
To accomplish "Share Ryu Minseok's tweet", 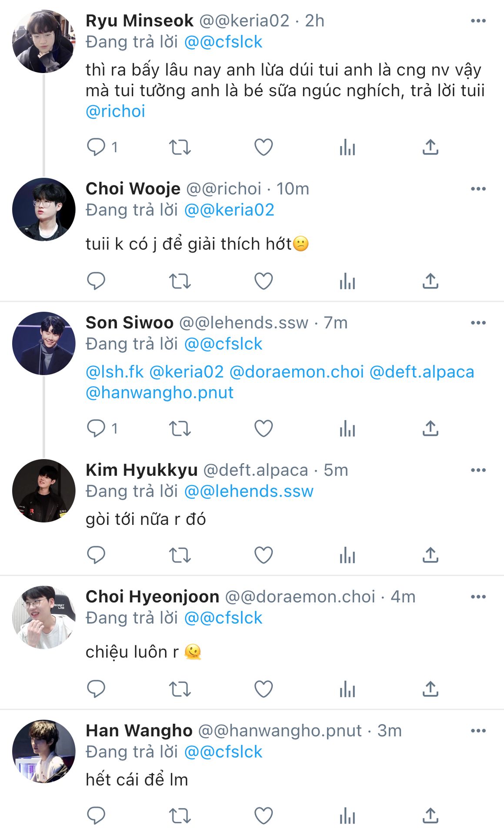I will (430, 147).
